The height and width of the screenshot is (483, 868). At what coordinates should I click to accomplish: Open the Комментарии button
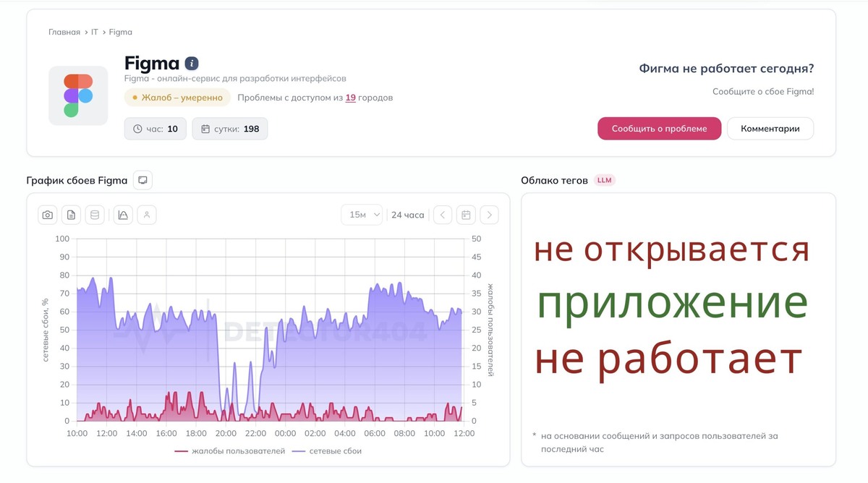(770, 129)
